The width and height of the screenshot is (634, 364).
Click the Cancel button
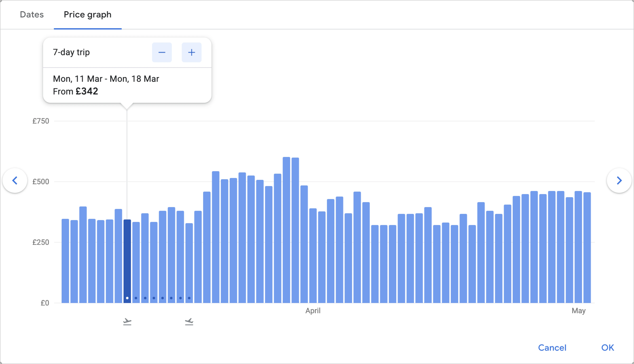(552, 348)
